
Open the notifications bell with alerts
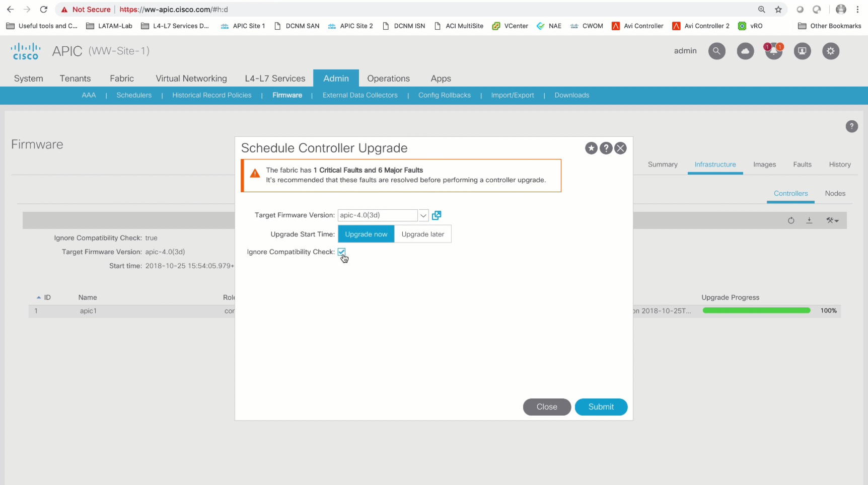(774, 51)
